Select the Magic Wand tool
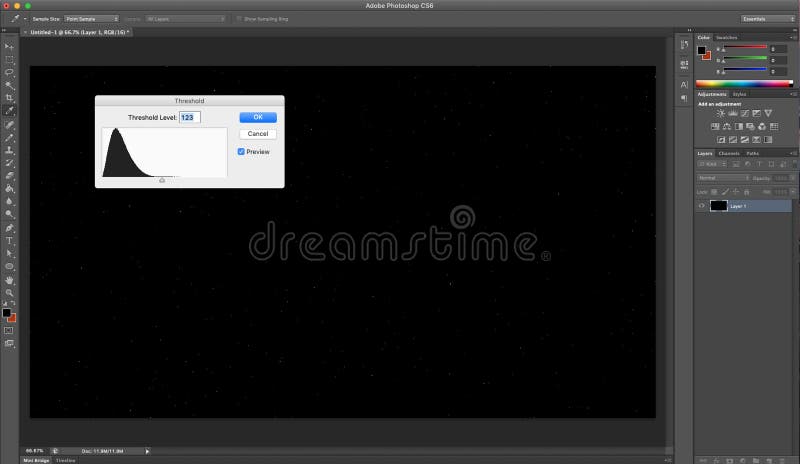The width and height of the screenshot is (800, 464). 9,85
